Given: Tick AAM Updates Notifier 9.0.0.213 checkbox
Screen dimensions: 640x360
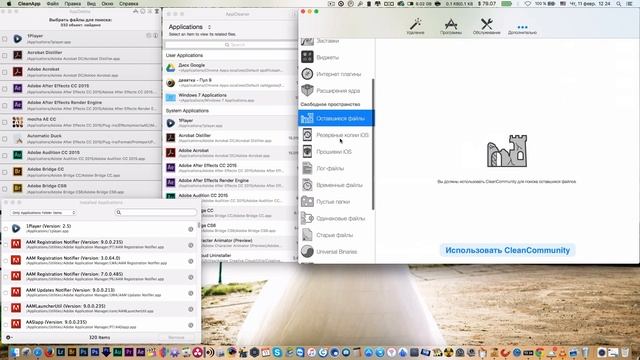Looking at the screenshot, I should coord(6,293).
